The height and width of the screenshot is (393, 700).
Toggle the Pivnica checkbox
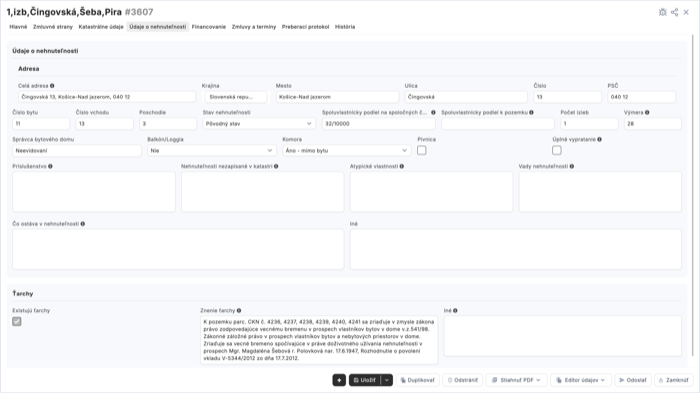(421, 151)
